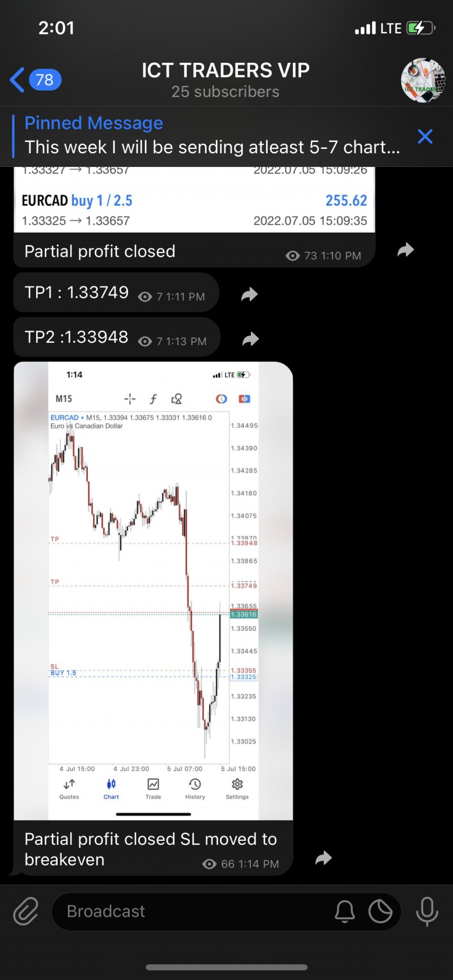
Task: Tap the EURCAD buy 1 / 2.5 trade row
Action: 194,210
